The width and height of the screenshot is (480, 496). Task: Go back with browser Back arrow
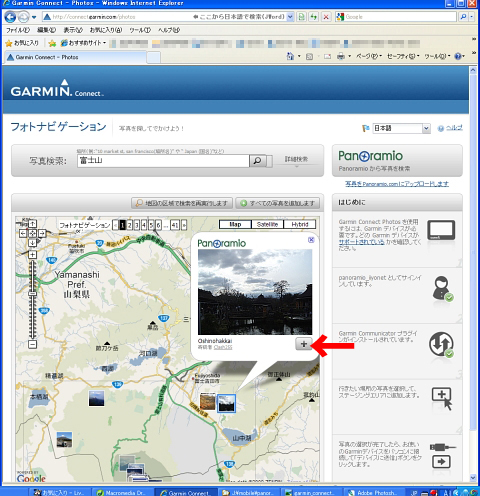[10, 17]
